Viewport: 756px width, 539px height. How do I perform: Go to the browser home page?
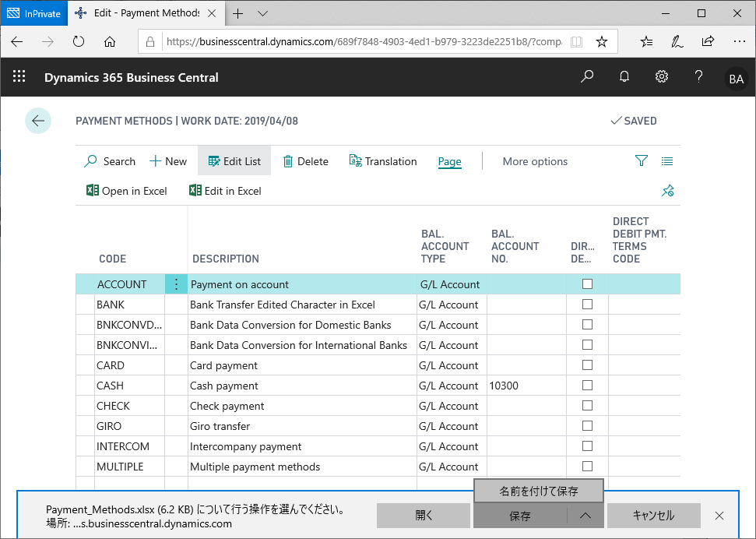tap(110, 41)
